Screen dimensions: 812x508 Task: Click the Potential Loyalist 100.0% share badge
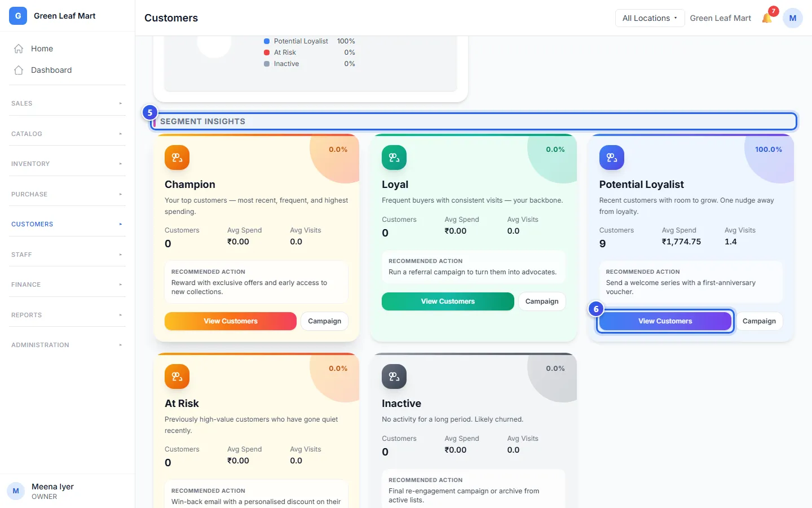[x=769, y=150]
